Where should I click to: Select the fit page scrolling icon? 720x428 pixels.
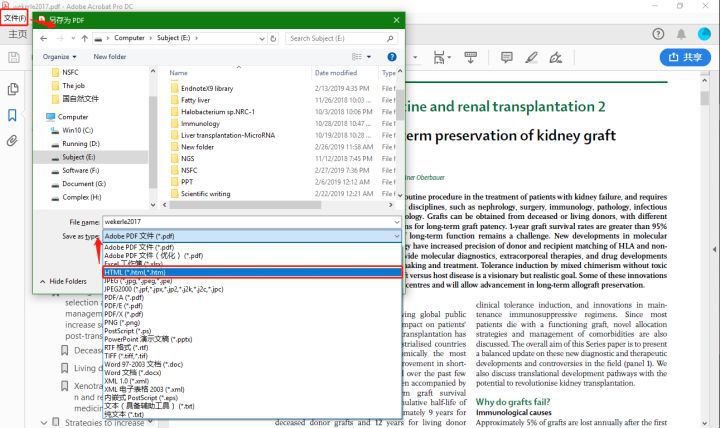[x=440, y=57]
